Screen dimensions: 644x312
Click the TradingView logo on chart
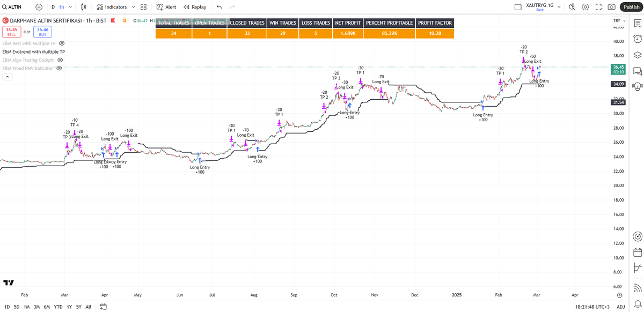tap(8, 283)
